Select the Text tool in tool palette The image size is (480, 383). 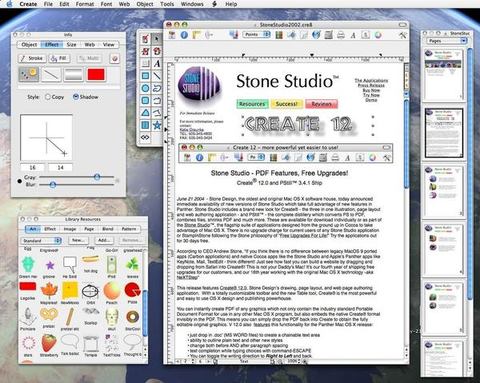[x=157, y=63]
